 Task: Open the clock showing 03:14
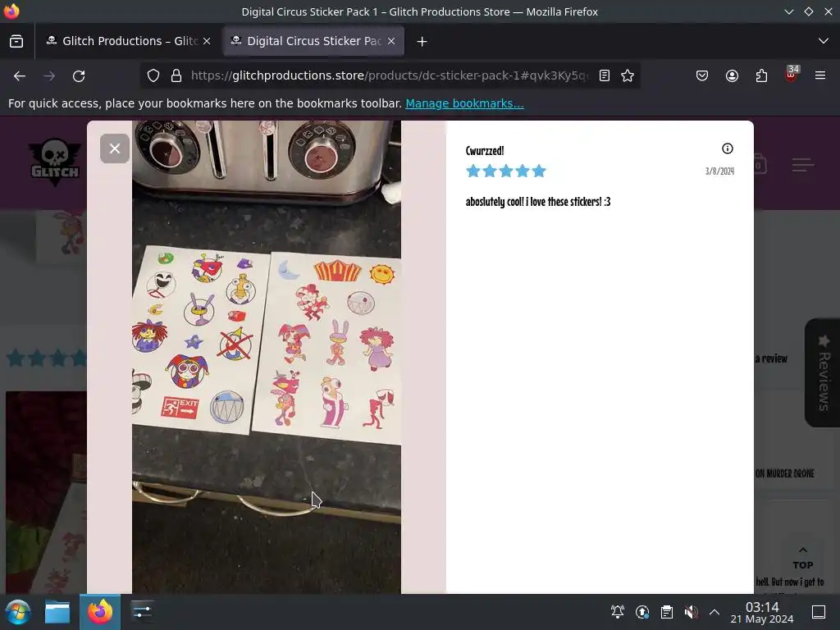[x=762, y=612]
